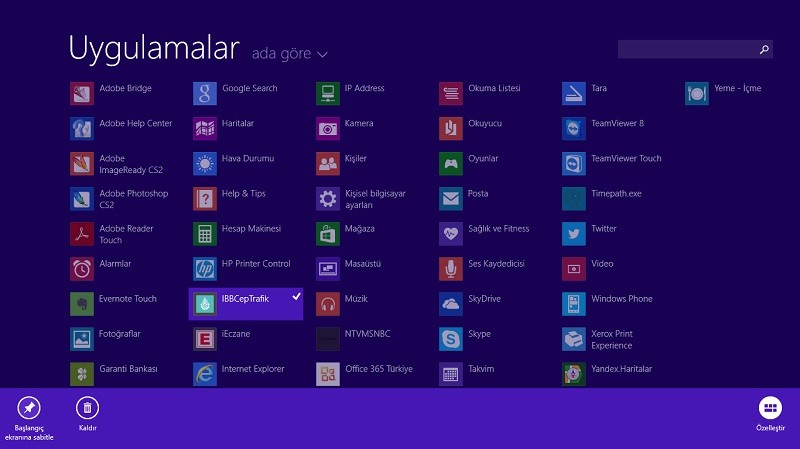The width and height of the screenshot is (800, 449).
Task: Open Tara scanner icon
Action: pyautogui.click(x=573, y=93)
